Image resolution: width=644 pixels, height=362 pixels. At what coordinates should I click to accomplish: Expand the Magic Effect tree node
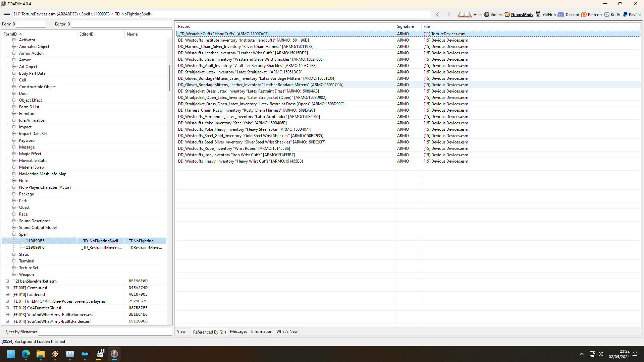click(14, 154)
